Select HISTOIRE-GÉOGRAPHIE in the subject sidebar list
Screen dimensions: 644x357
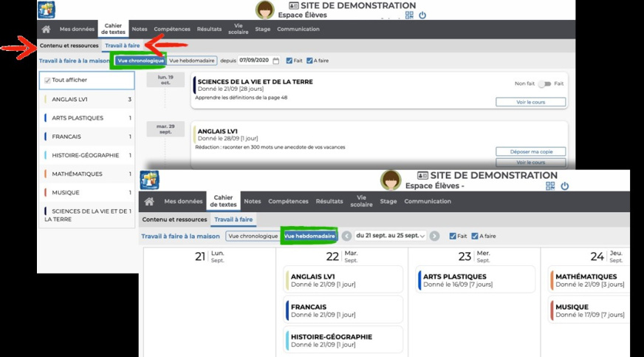coord(85,155)
